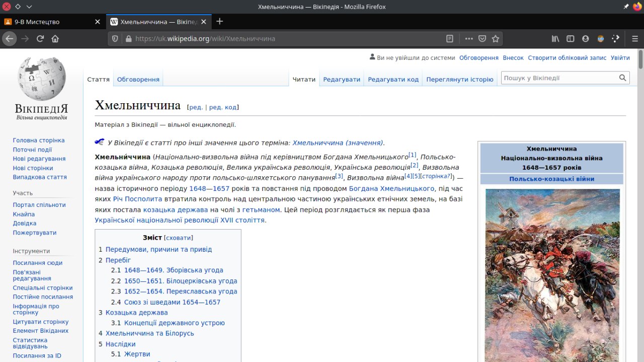Jump to 2.4 Союз зі шведами section
Image resolution: width=644 pixels, height=362 pixels.
(172, 302)
